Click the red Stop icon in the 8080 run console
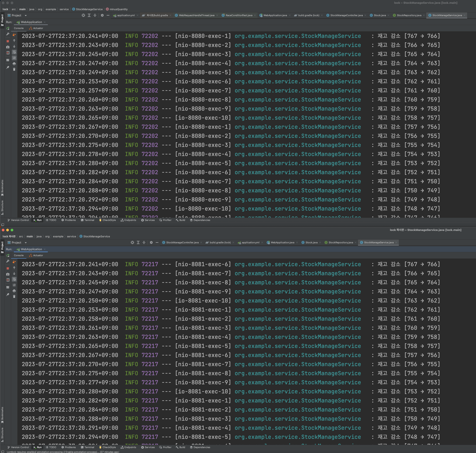The image size is (476, 453). tap(8, 41)
